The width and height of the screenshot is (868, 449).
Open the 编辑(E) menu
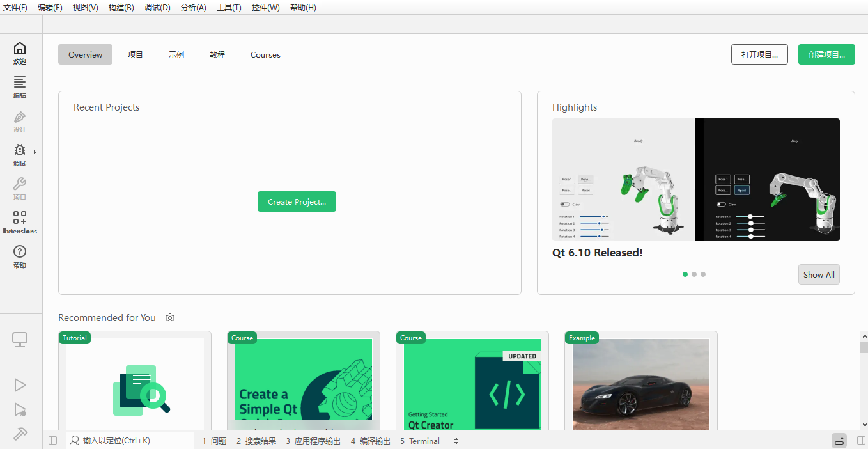(x=50, y=7)
